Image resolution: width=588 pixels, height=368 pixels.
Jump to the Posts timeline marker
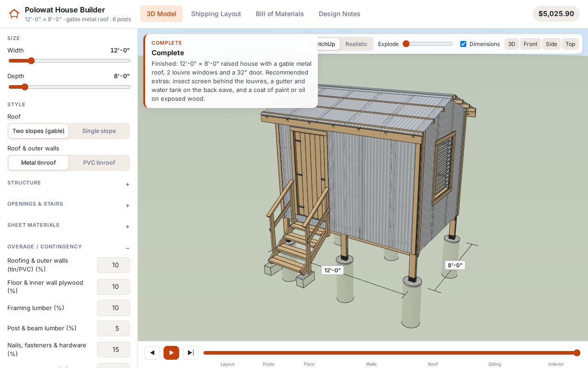point(268,364)
